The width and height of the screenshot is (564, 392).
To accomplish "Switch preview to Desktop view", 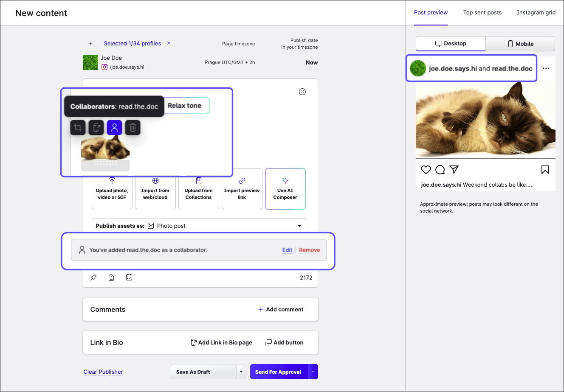I will tap(451, 44).
